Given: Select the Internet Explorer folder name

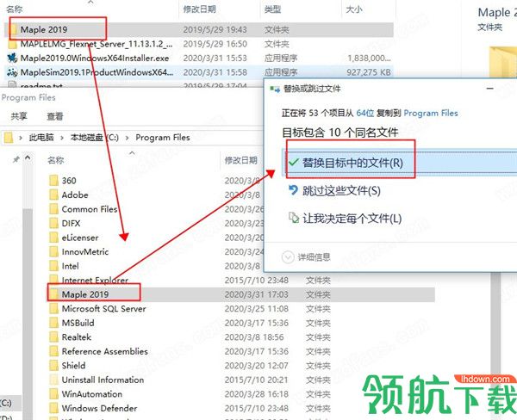Looking at the screenshot, I should [x=95, y=281].
